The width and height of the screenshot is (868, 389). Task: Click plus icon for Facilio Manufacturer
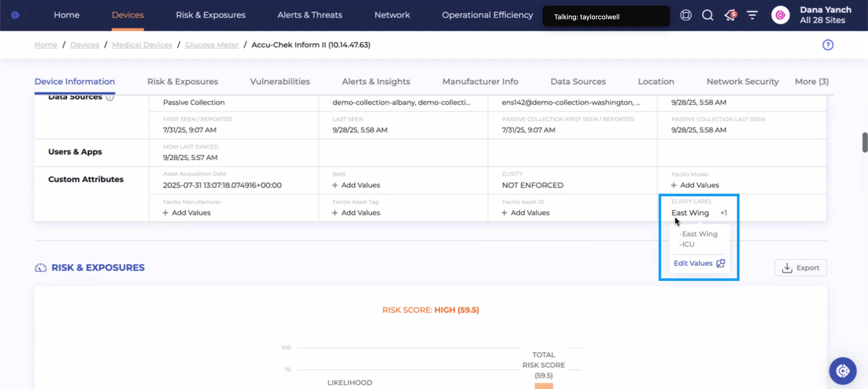tap(166, 213)
